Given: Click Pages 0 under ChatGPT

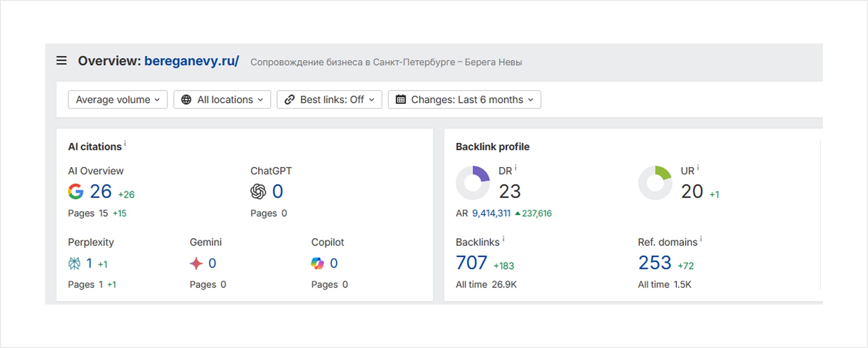Looking at the screenshot, I should [269, 213].
